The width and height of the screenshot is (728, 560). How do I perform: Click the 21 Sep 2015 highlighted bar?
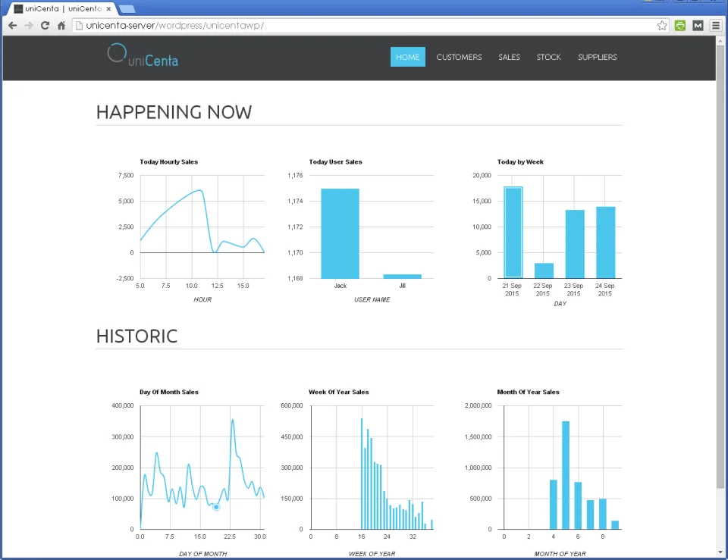coord(513,232)
